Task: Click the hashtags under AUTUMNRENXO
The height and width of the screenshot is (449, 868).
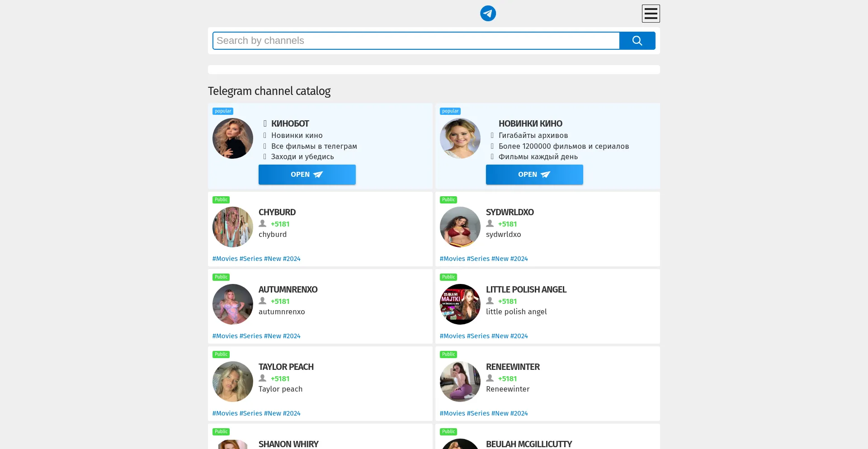Action: click(x=256, y=336)
